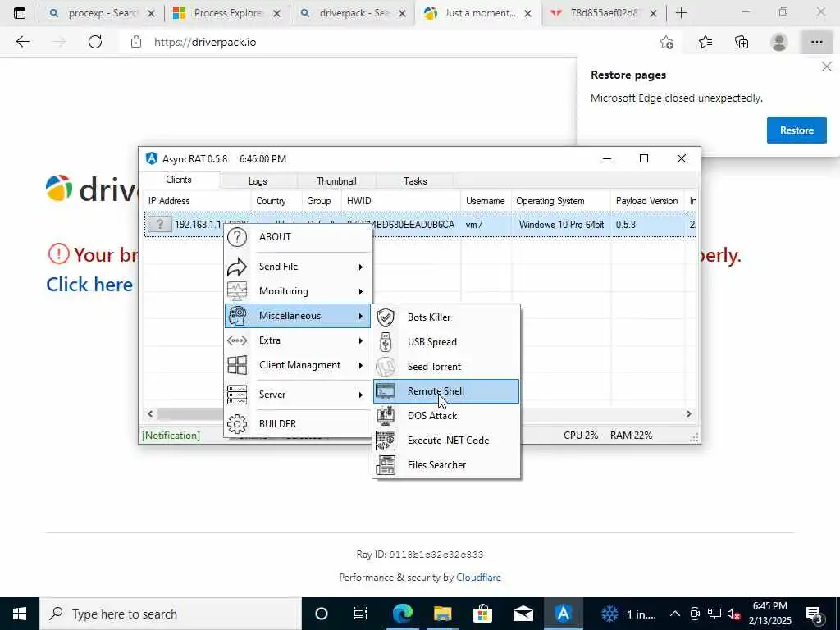Viewport: 840px width, 630px height.
Task: Open the notification center icon
Action: [815, 614]
